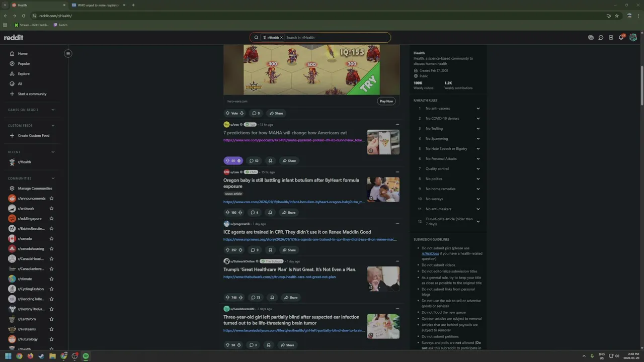The image size is (644, 362).
Task: Open Steam from the taskbar
Action: tap(41, 356)
